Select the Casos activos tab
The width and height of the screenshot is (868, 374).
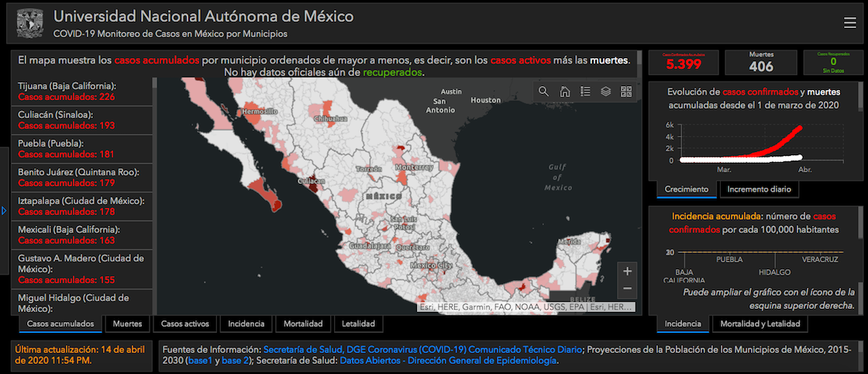coord(185,324)
